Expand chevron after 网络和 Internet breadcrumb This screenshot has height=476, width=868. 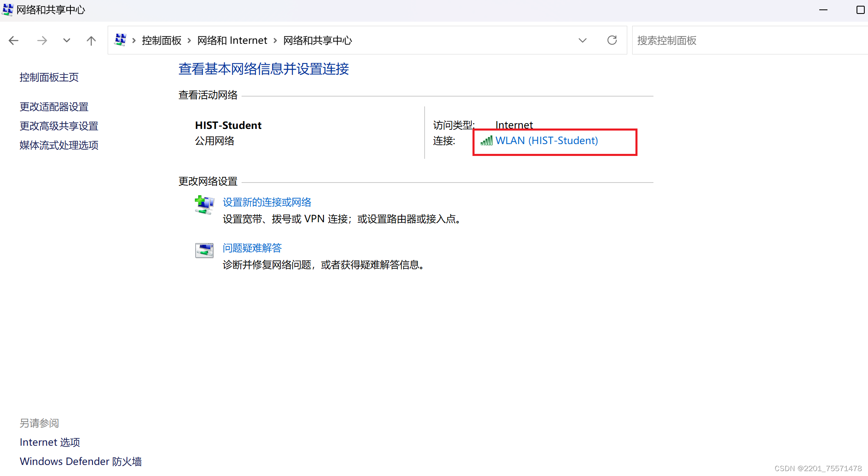coord(275,41)
